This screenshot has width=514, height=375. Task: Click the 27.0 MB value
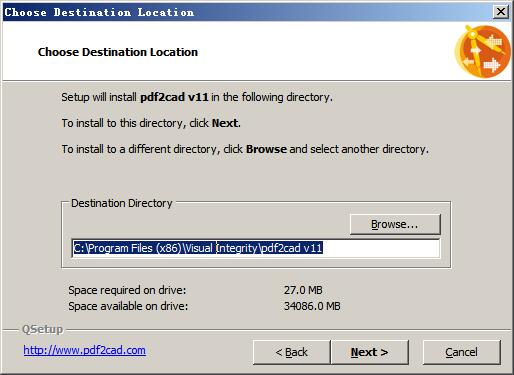(x=303, y=290)
